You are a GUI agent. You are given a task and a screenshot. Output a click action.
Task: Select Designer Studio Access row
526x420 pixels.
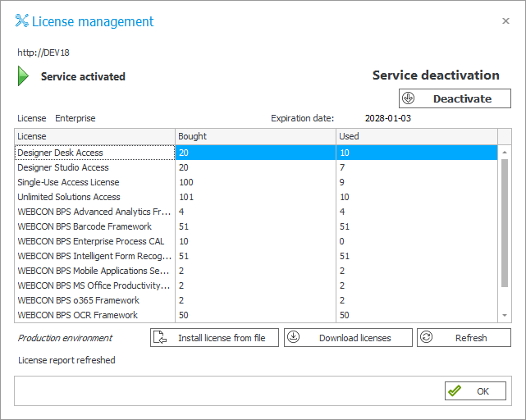pyautogui.click(x=256, y=167)
